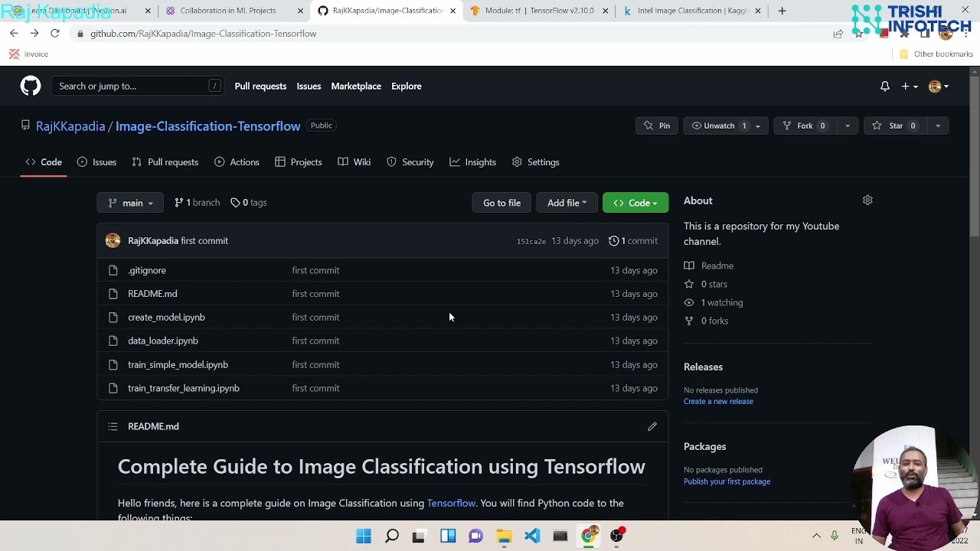Expand the Unwatch options dropdown arrow
The image size is (980, 551).
pyautogui.click(x=758, y=126)
